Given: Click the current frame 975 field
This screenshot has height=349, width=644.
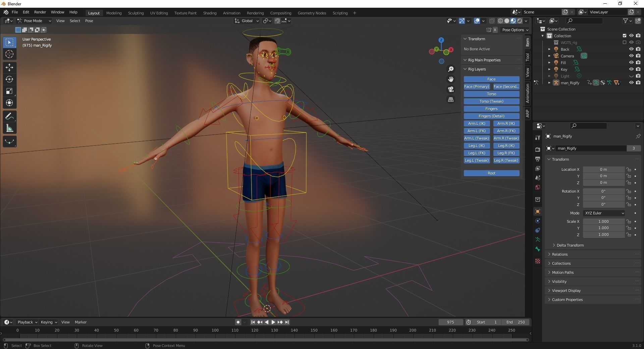Looking at the screenshot, I should pyautogui.click(x=450, y=322).
